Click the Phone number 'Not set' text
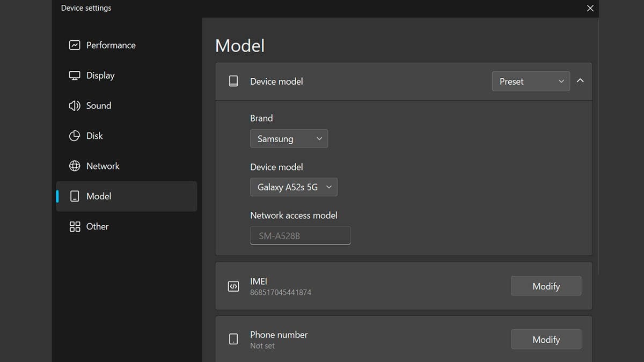 (x=262, y=346)
